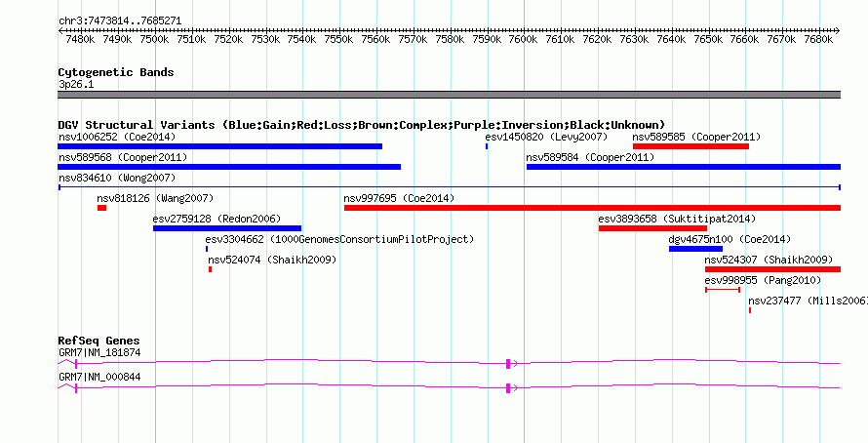Click the 7550k ruler tick label
Image resolution: width=868 pixels, height=443 pixels.
(x=338, y=39)
